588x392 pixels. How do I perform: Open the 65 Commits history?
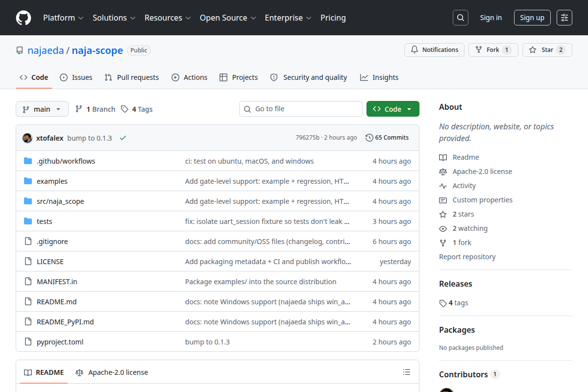tap(387, 138)
